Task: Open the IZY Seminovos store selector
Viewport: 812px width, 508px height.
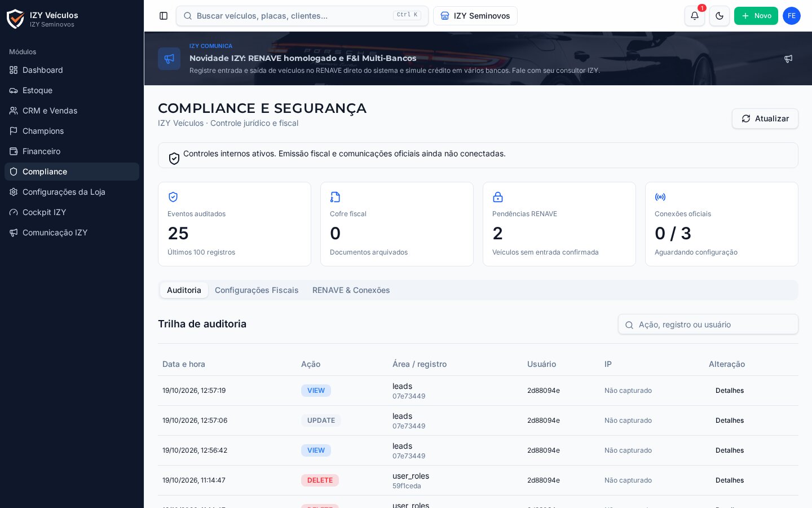Action: click(x=475, y=16)
